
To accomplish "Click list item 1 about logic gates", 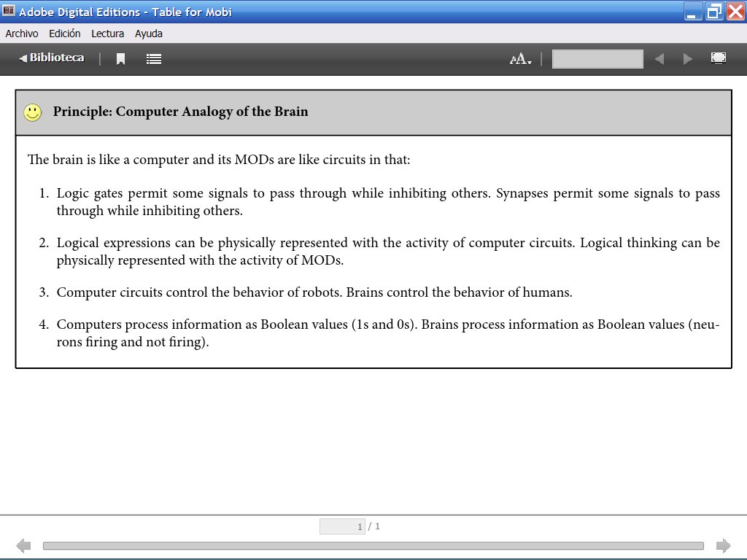I will (379, 202).
